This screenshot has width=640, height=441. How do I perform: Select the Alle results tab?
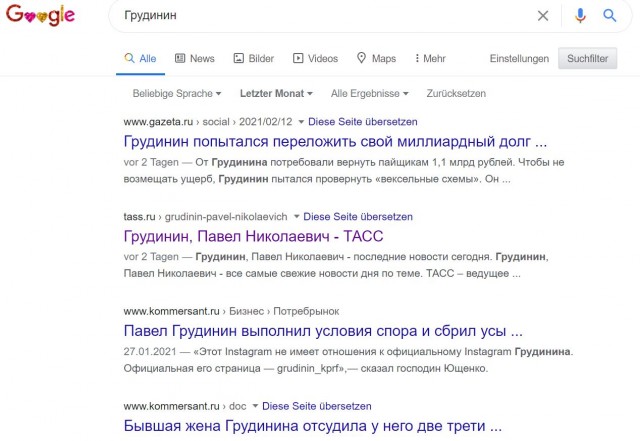140,58
